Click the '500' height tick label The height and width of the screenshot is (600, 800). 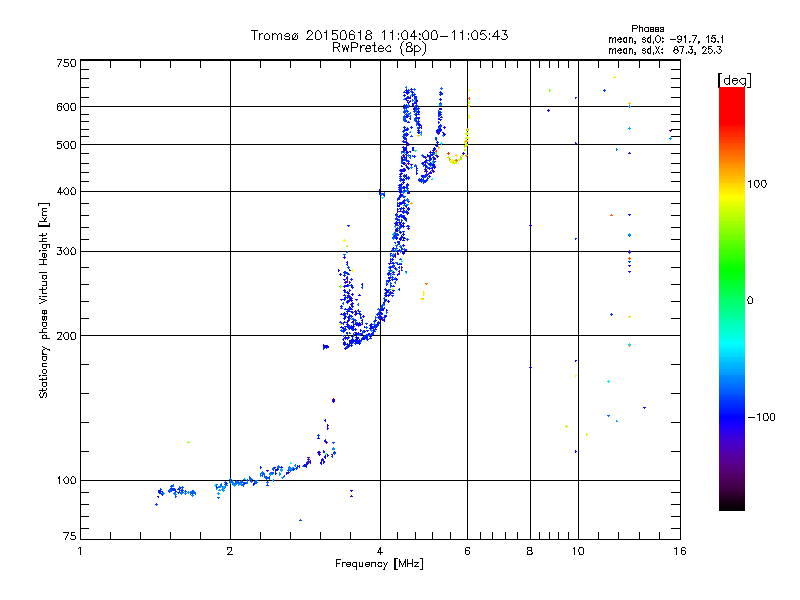pyautogui.click(x=66, y=145)
